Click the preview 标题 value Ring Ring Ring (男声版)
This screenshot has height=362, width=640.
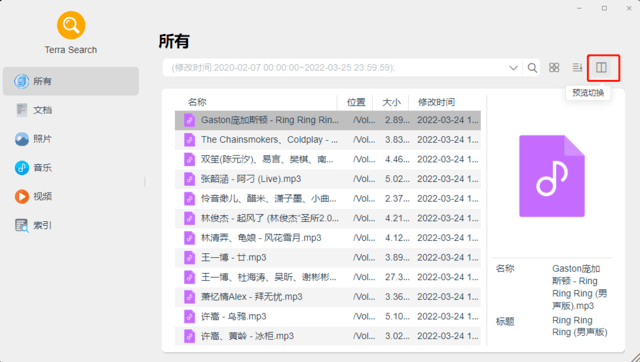point(580,326)
